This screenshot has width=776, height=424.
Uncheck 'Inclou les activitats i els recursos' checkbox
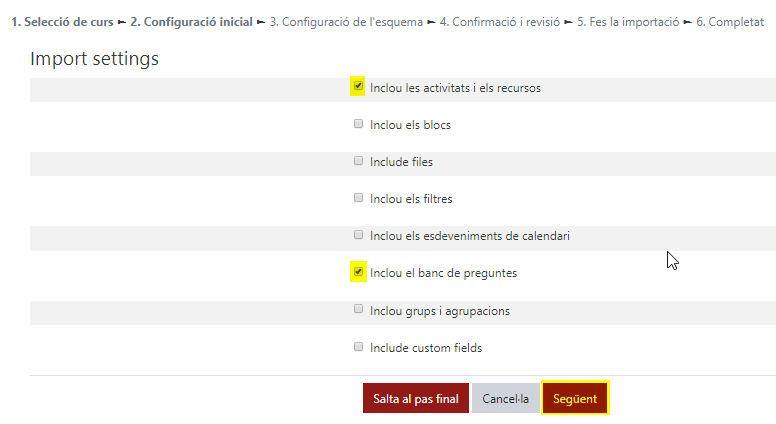click(358, 87)
